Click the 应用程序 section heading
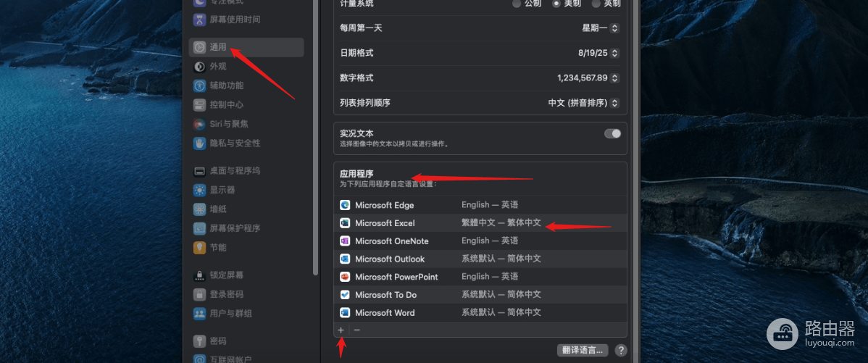This screenshot has height=363, width=868. pyautogui.click(x=356, y=174)
